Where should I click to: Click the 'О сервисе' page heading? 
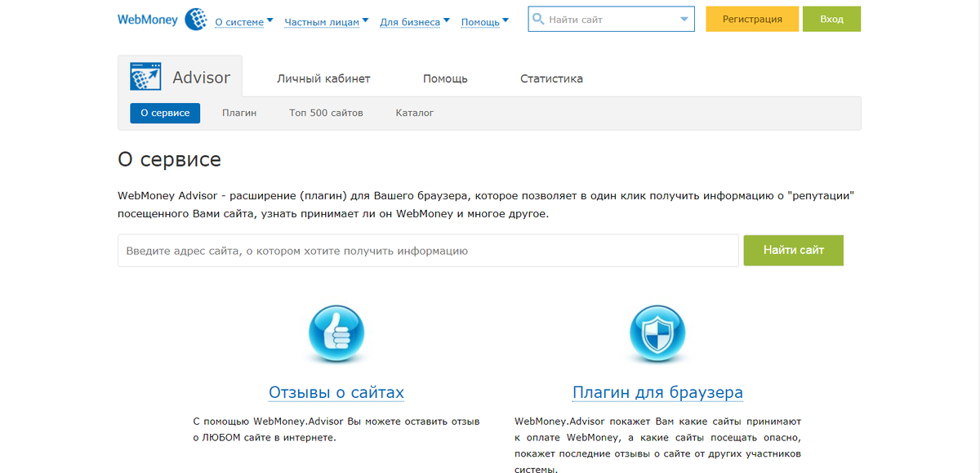click(170, 158)
